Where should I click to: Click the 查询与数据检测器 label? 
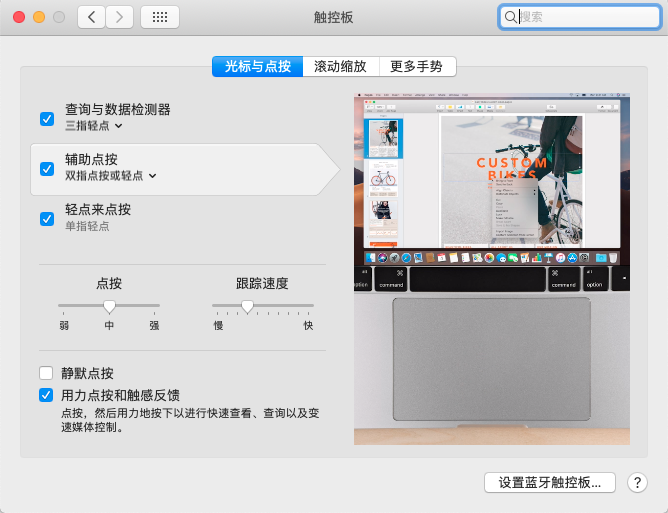coord(118,110)
